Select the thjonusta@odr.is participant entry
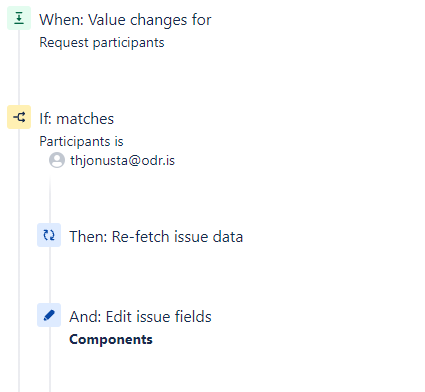Screen dimensions: 425x392 point(122,160)
